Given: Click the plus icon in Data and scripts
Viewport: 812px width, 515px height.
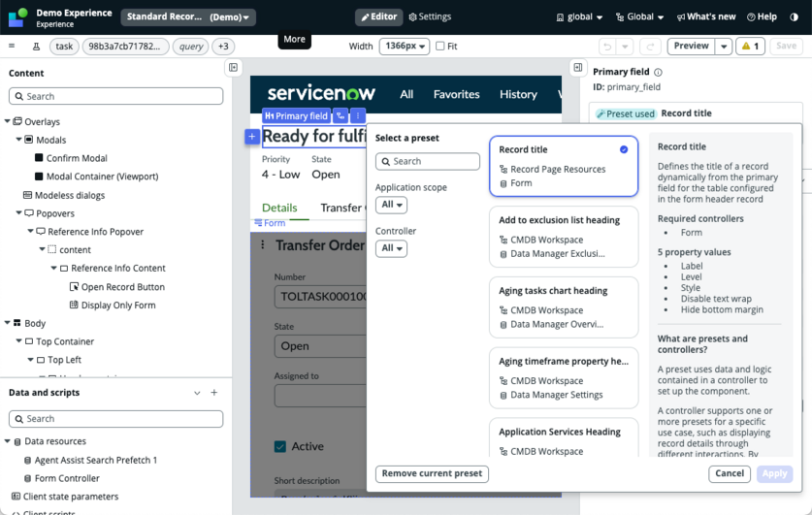Looking at the screenshot, I should coord(213,393).
